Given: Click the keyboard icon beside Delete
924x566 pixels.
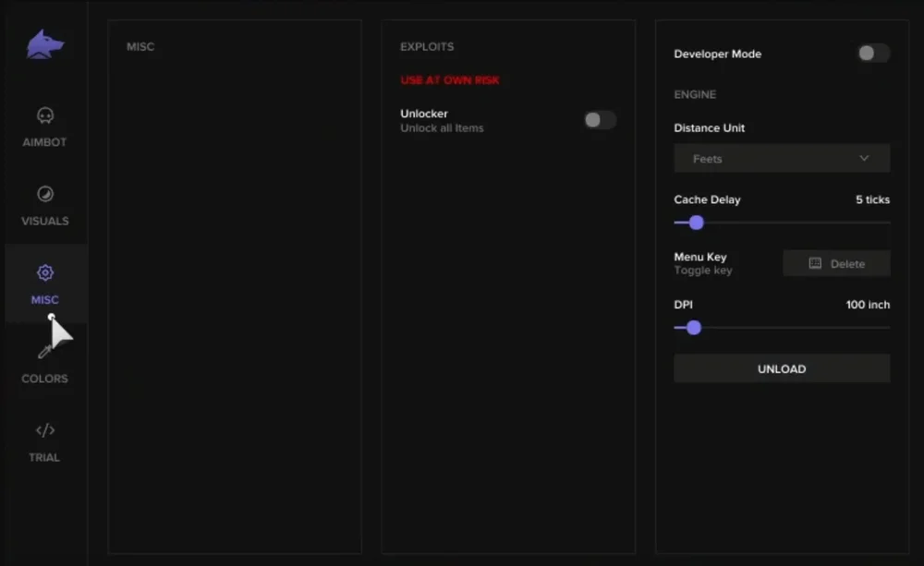Looking at the screenshot, I should click(814, 264).
